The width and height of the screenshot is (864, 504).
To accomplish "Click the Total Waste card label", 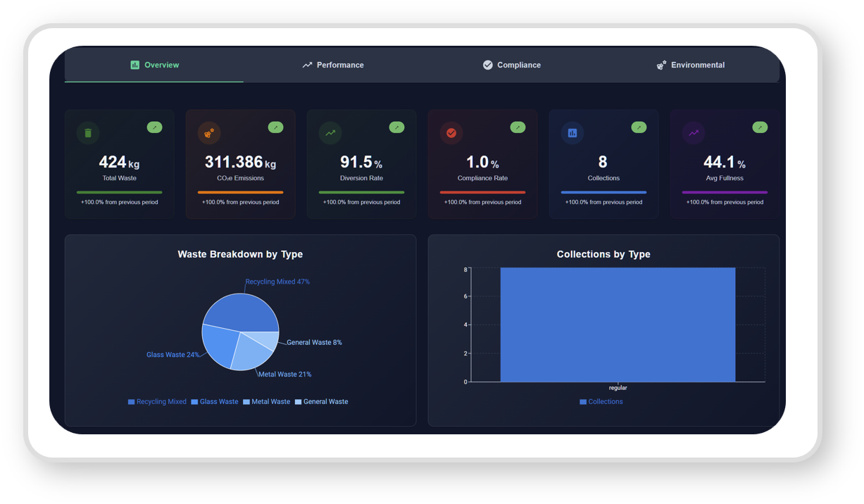I will [x=119, y=178].
